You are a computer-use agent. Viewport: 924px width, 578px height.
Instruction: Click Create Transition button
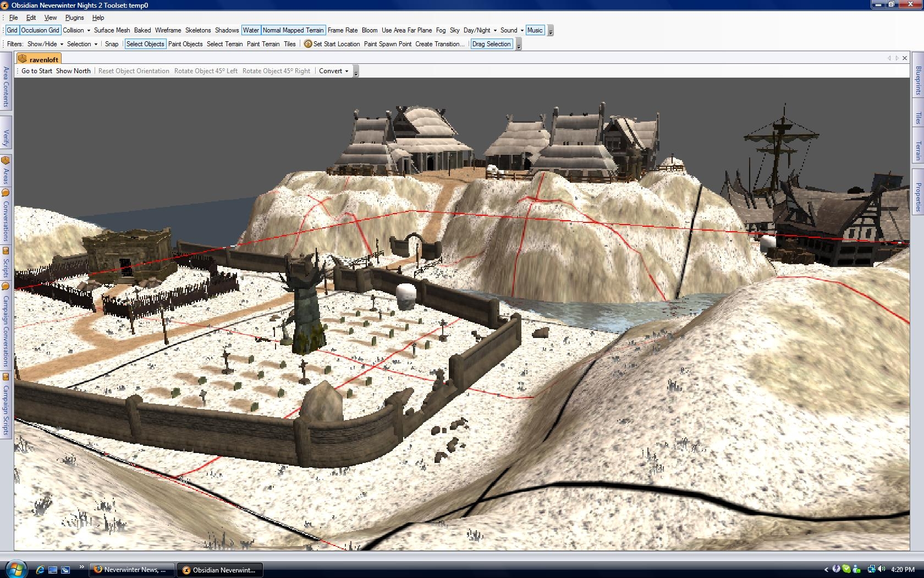click(439, 44)
